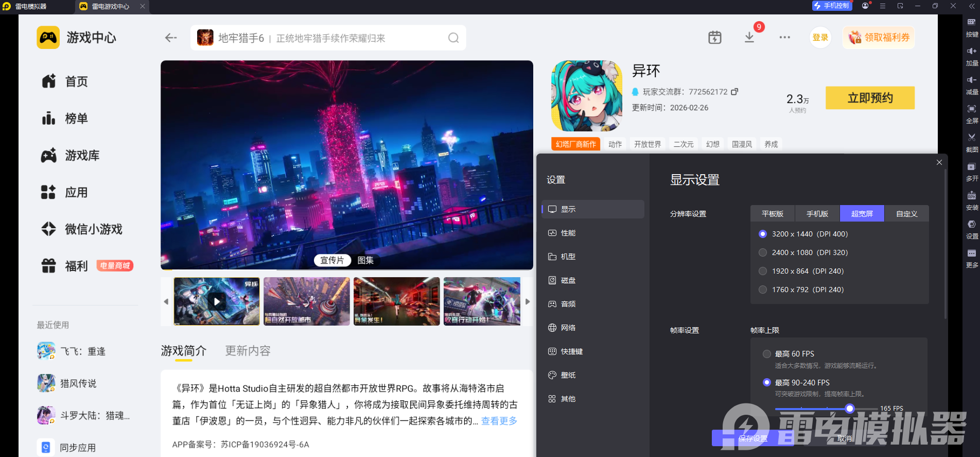This screenshot has width=980, height=457.
Task: Click the search magnifier icon
Action: pyautogui.click(x=453, y=38)
